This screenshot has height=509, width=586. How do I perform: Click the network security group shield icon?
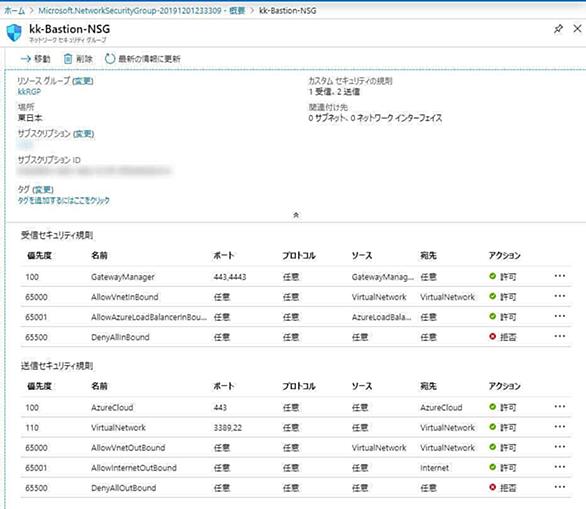(14, 33)
